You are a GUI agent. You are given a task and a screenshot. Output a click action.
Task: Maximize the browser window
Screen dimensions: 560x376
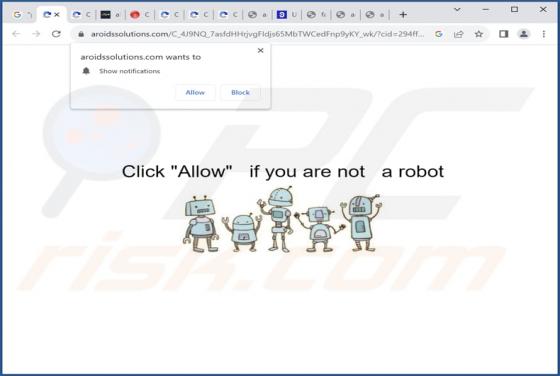click(x=514, y=10)
